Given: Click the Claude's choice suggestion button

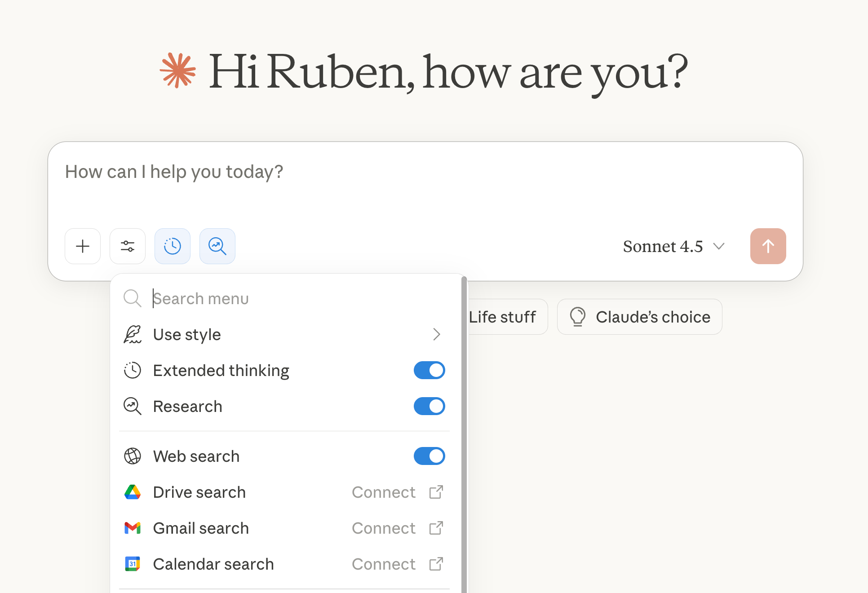Looking at the screenshot, I should tap(639, 317).
